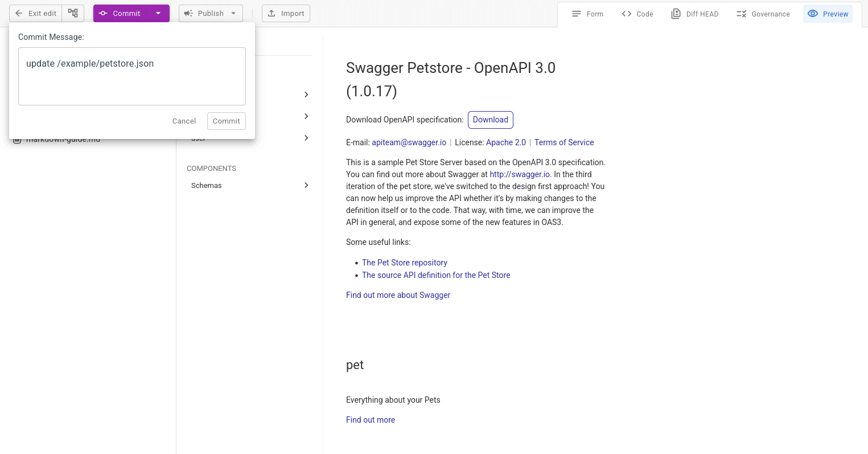Click the Diff HEAD document icon
Image resolution: width=868 pixels, height=454 pixels.
point(676,14)
